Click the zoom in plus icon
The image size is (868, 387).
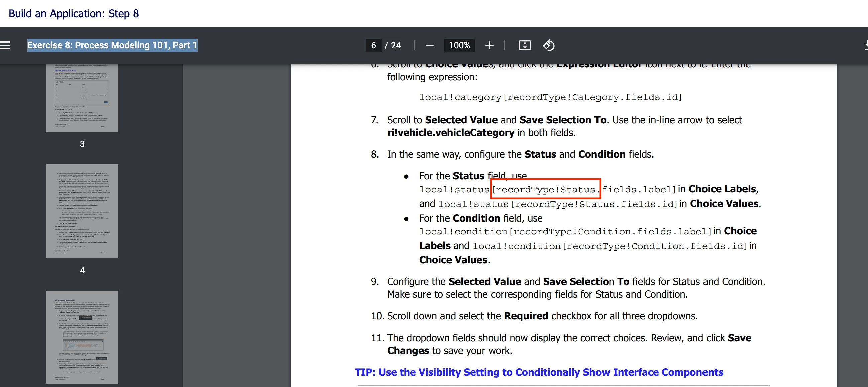tap(489, 45)
